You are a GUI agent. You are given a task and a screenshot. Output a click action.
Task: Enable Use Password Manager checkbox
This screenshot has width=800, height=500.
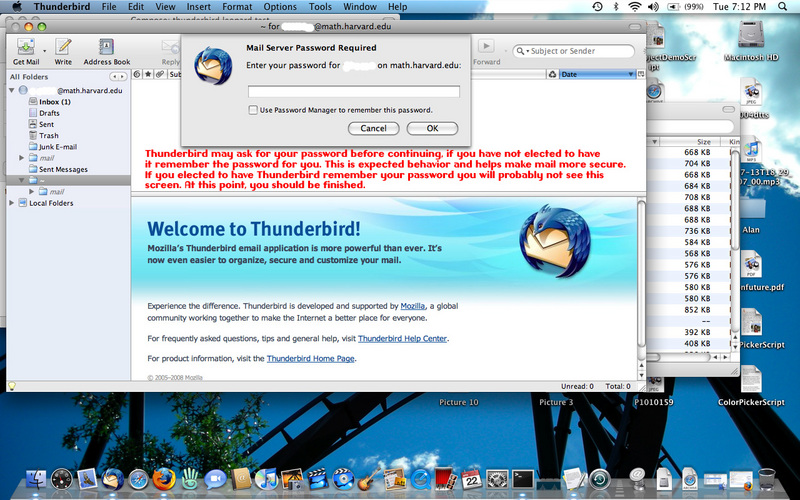point(253,110)
